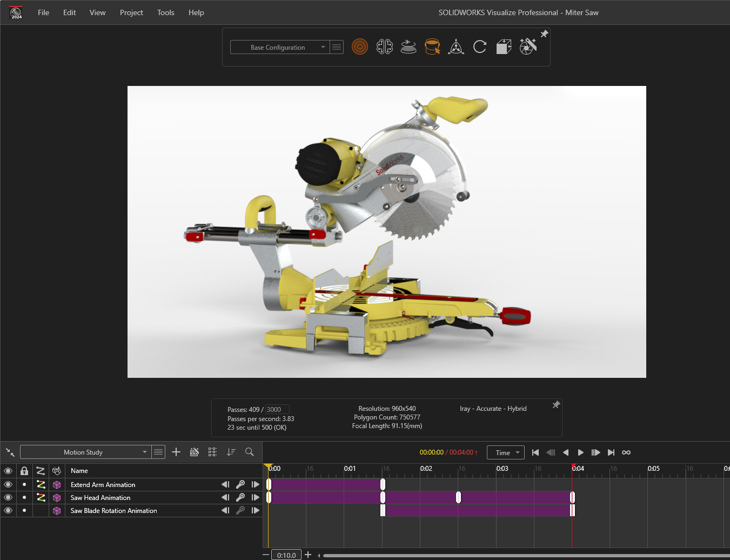Toggle the header eye visibility column icon

pos(8,471)
